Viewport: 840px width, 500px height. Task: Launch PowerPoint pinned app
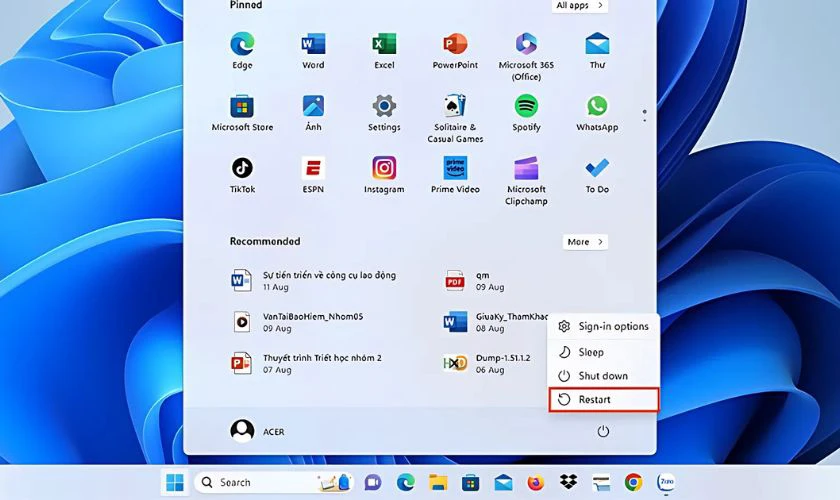(455, 50)
